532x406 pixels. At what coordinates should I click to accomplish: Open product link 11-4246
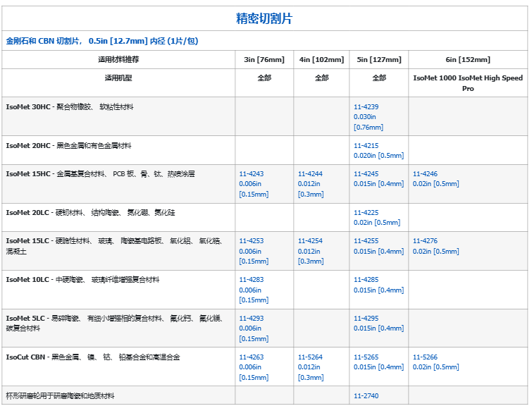(425, 174)
